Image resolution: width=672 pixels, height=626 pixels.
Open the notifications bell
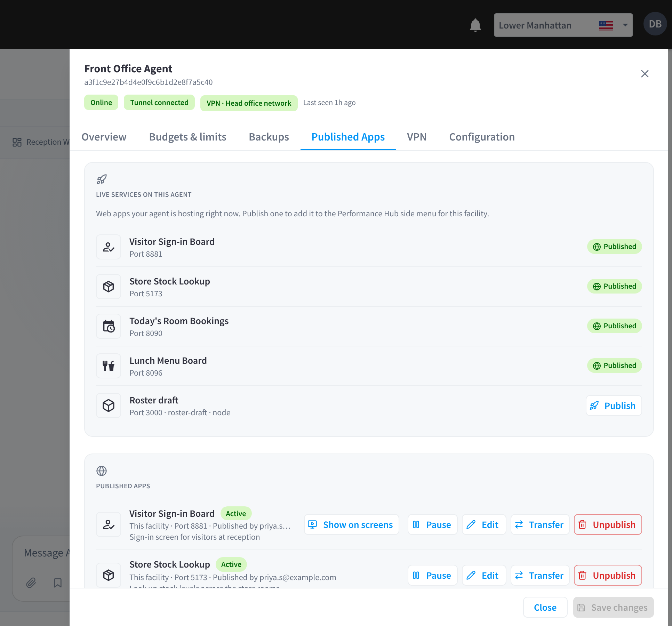pos(475,25)
